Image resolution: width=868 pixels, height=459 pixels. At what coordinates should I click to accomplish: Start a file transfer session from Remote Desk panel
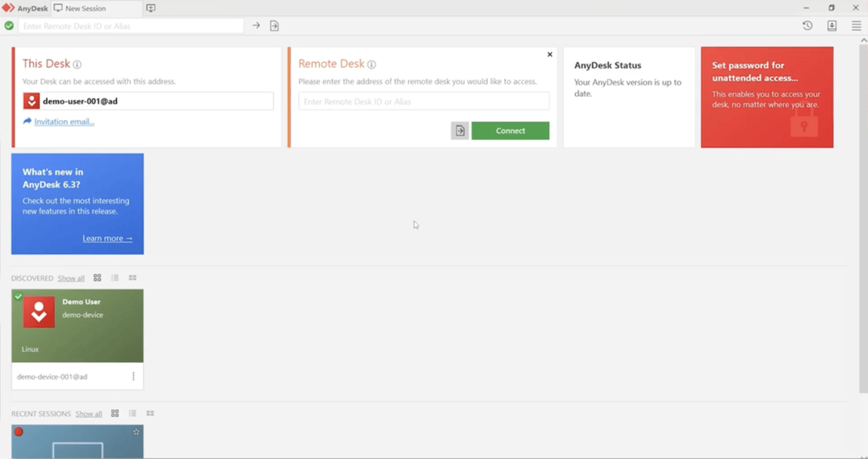[459, 131]
